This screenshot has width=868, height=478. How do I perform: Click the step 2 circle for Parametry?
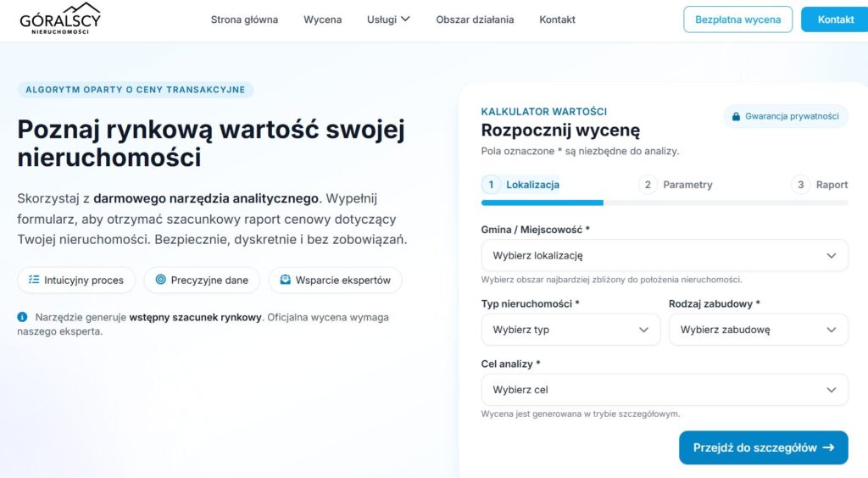[648, 185]
